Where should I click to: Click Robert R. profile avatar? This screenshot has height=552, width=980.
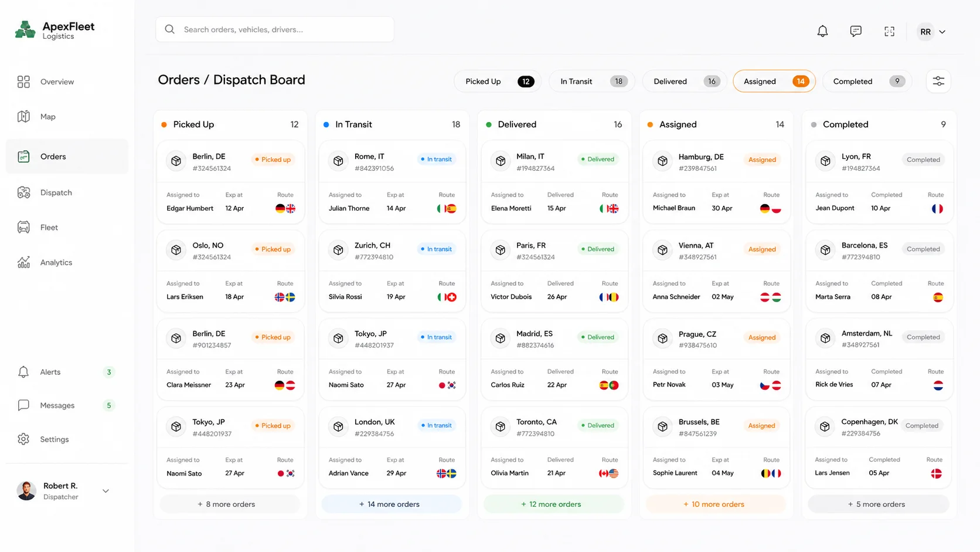point(26,491)
